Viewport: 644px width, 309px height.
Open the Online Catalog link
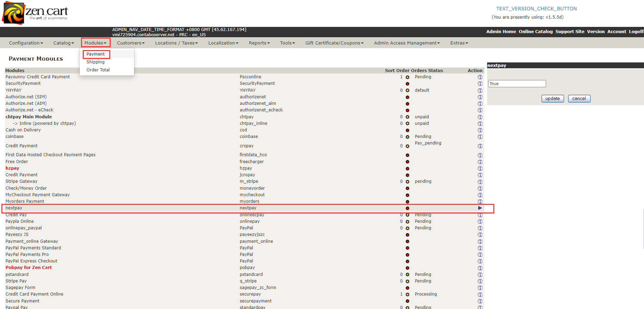(x=536, y=31)
